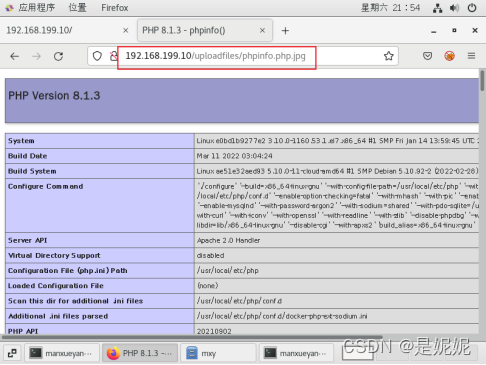Screen dimensions: 486x365
Task: Click the System row label
Action: coord(21,141)
